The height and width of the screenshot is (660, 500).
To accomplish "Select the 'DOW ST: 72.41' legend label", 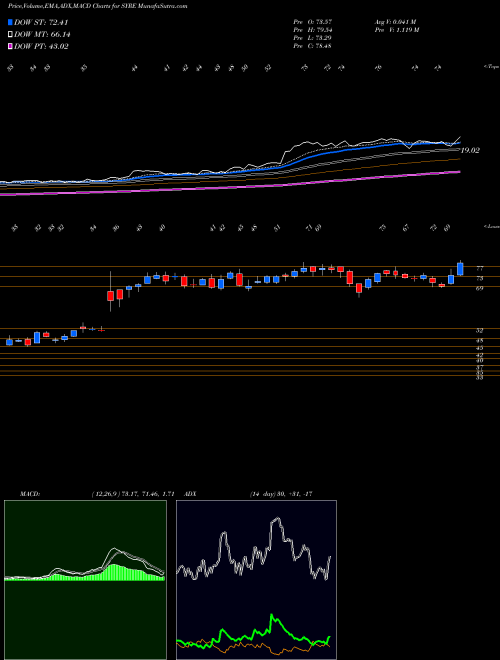I will 41,23.
